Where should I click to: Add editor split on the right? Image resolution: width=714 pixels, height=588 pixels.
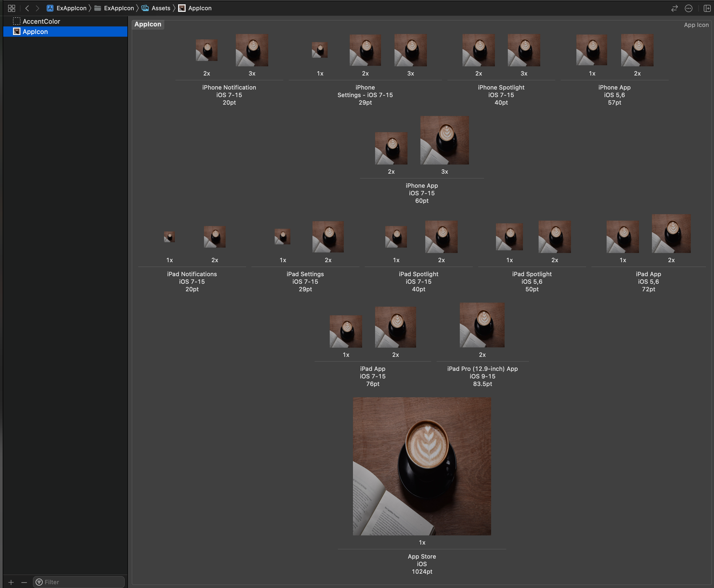707,8
